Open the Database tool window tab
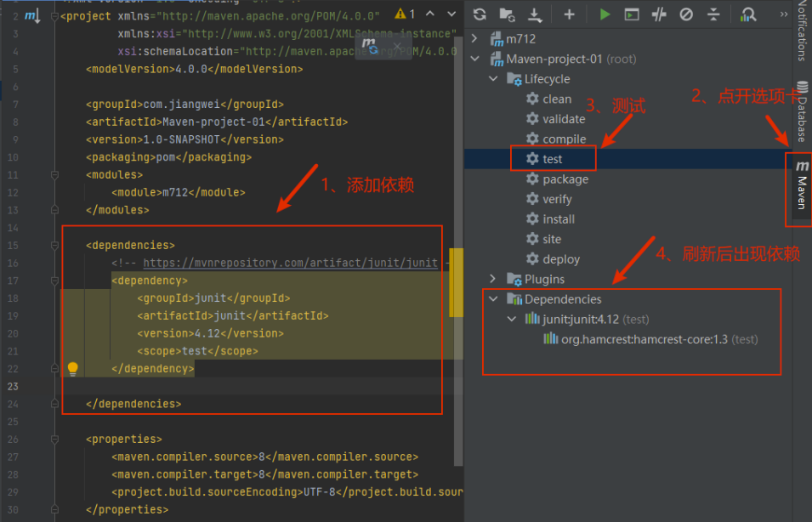 802,111
